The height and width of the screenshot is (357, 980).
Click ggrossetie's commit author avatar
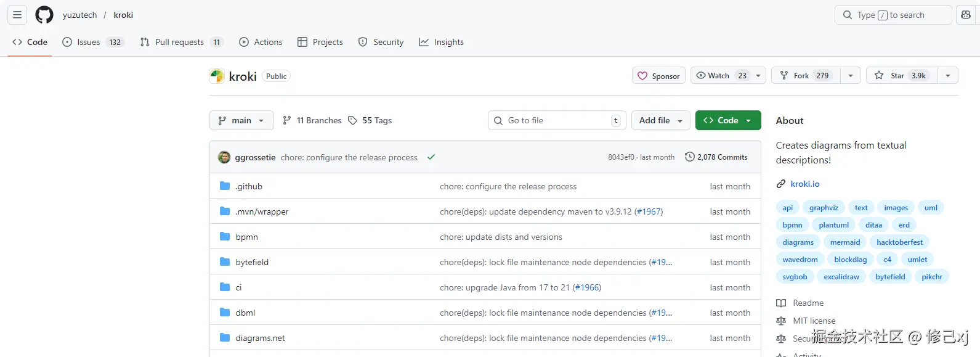(224, 157)
